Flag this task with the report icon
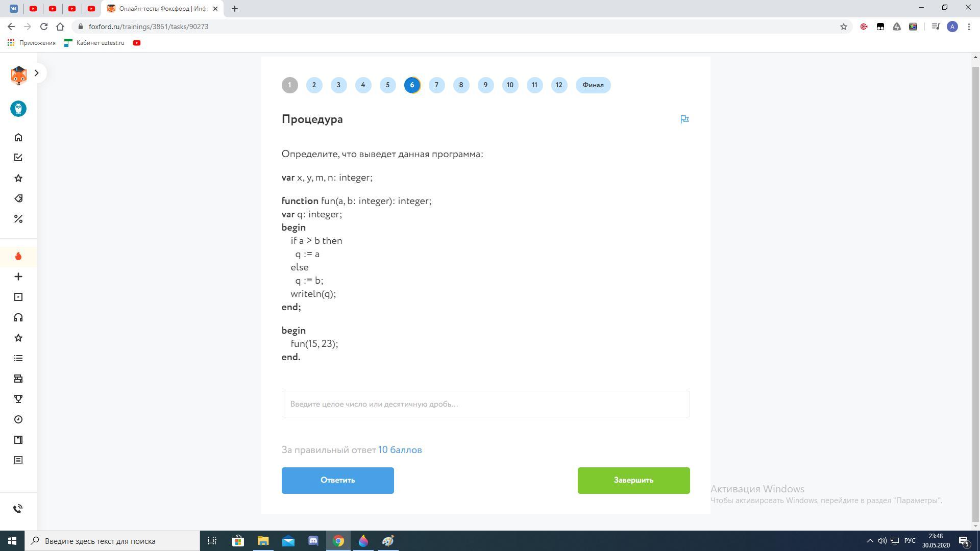This screenshot has height=551, width=980. coord(684,119)
